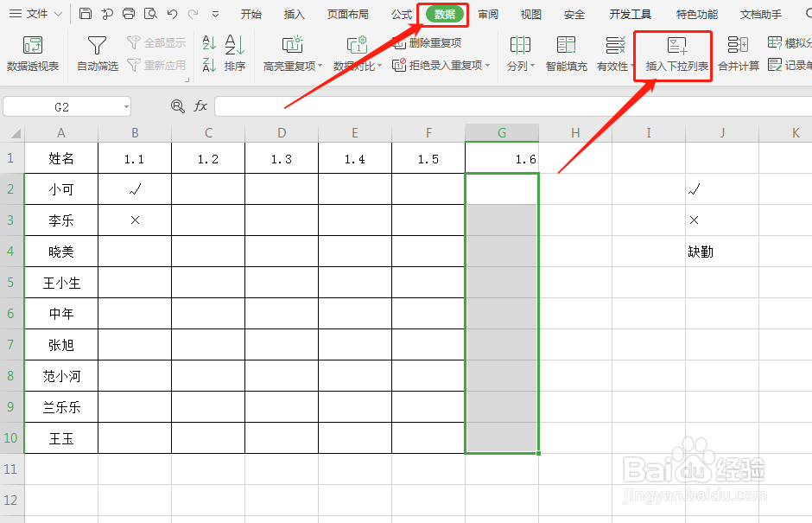Click 全部显示 filter option

(156, 43)
